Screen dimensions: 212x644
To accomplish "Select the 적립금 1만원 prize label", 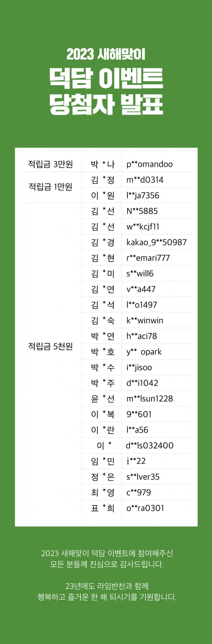I will [x=51, y=187].
